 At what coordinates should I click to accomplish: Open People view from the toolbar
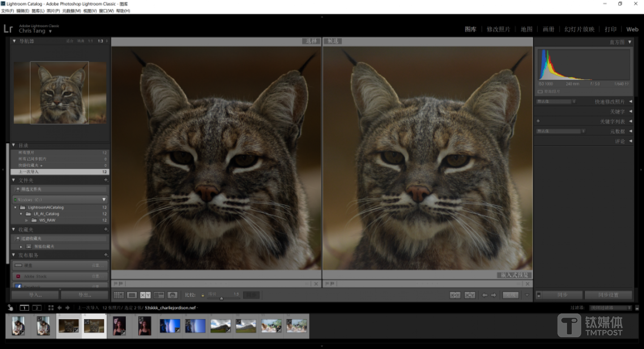click(x=173, y=295)
